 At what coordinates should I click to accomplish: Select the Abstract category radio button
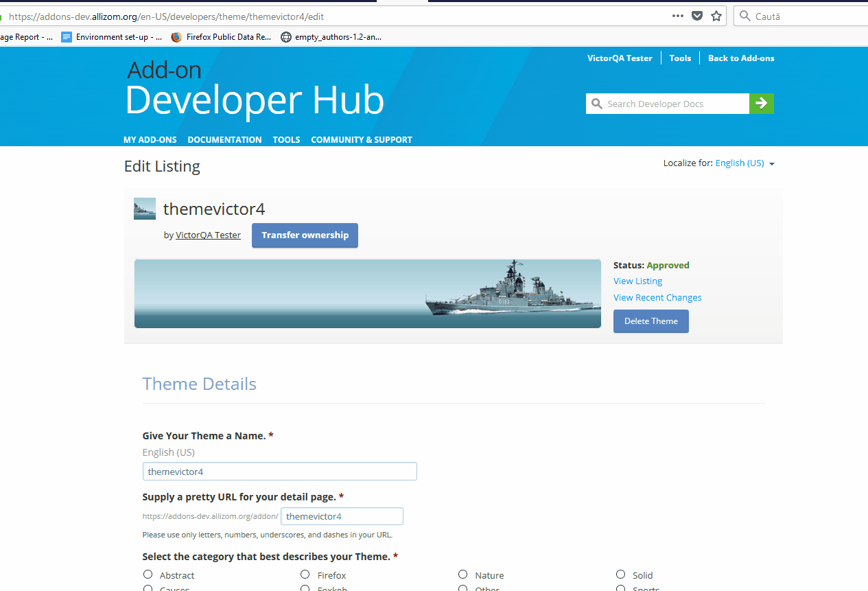[148, 573]
